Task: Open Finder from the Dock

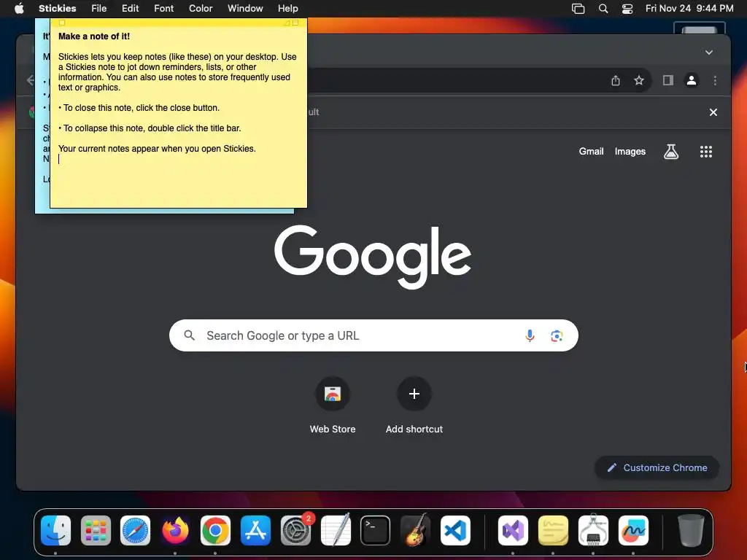Action: coord(55,531)
